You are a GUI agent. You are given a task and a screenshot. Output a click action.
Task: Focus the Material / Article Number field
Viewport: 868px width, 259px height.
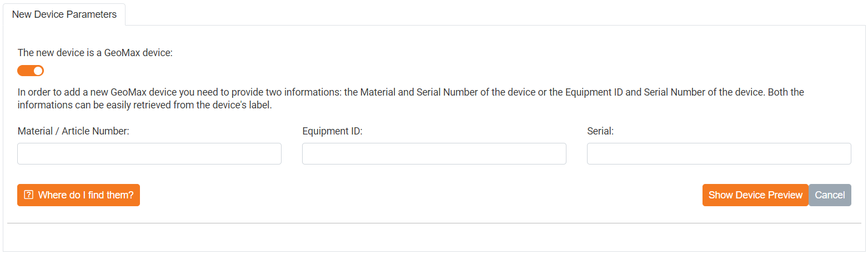tap(149, 154)
